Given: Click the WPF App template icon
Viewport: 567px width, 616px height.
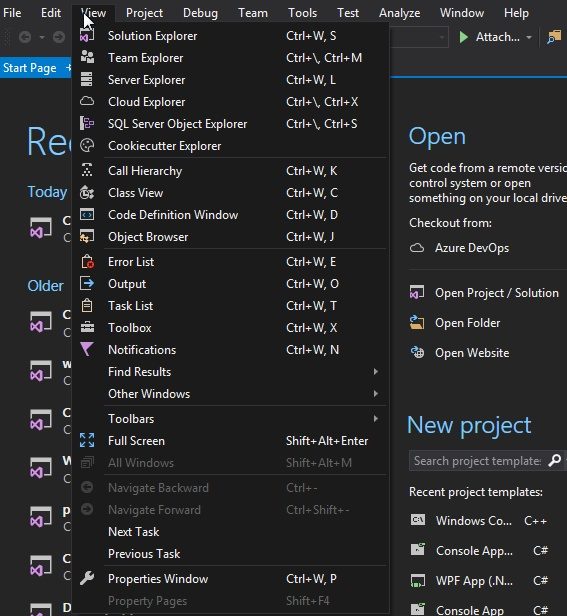Looking at the screenshot, I should [x=418, y=580].
